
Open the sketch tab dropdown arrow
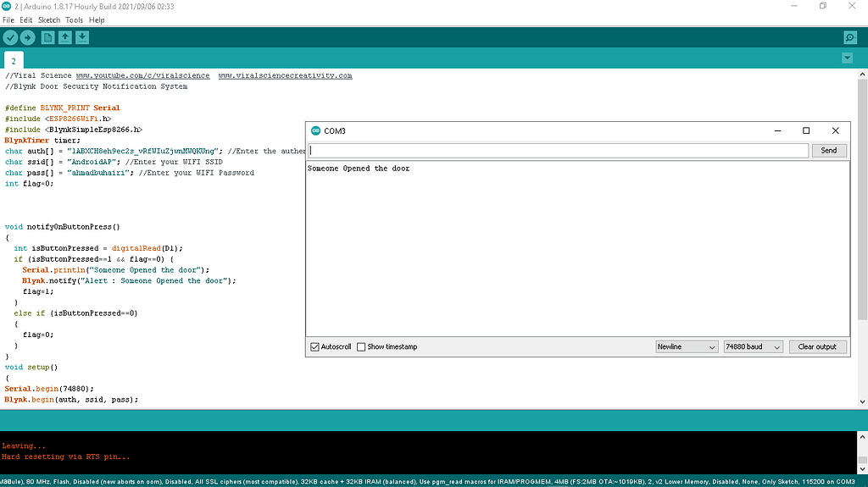[x=847, y=58]
